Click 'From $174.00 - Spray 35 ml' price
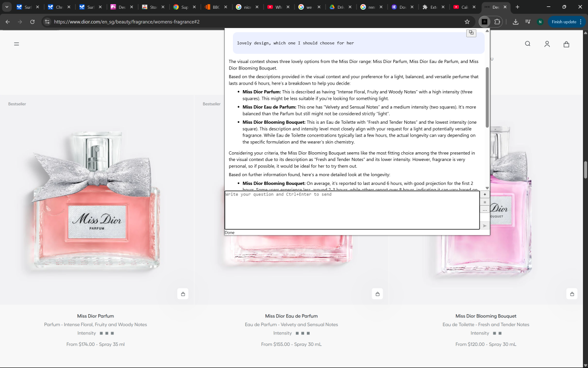This screenshot has height=368, width=588. 96,344
